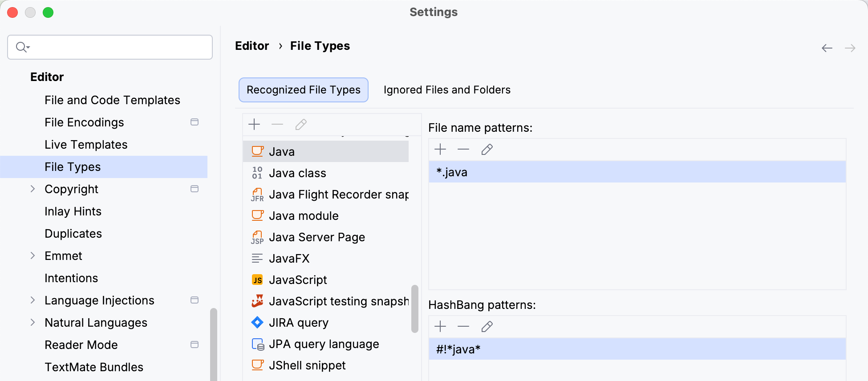Image resolution: width=868 pixels, height=381 pixels.
Task: Remove the *.java file name pattern
Action: coord(463,149)
